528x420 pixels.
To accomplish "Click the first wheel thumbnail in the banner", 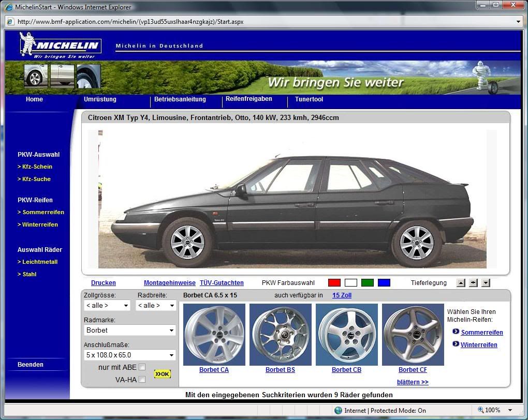I will (x=36, y=76).
